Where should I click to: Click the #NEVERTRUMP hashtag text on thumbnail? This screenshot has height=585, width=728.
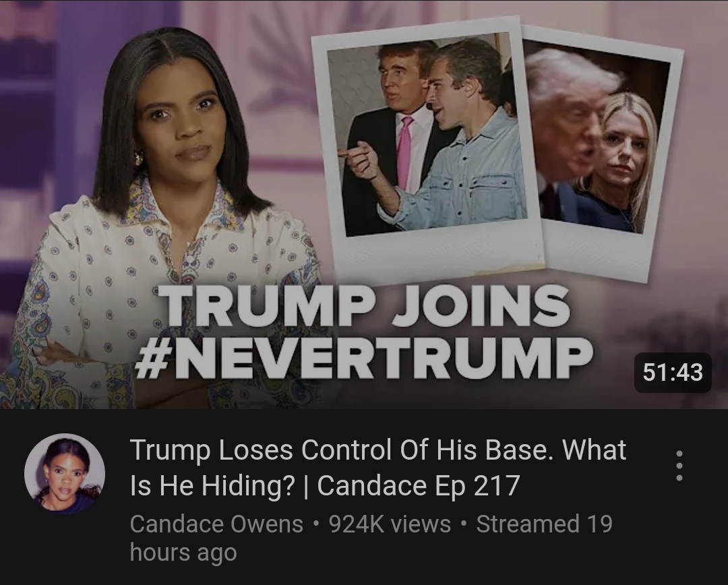coord(365,357)
